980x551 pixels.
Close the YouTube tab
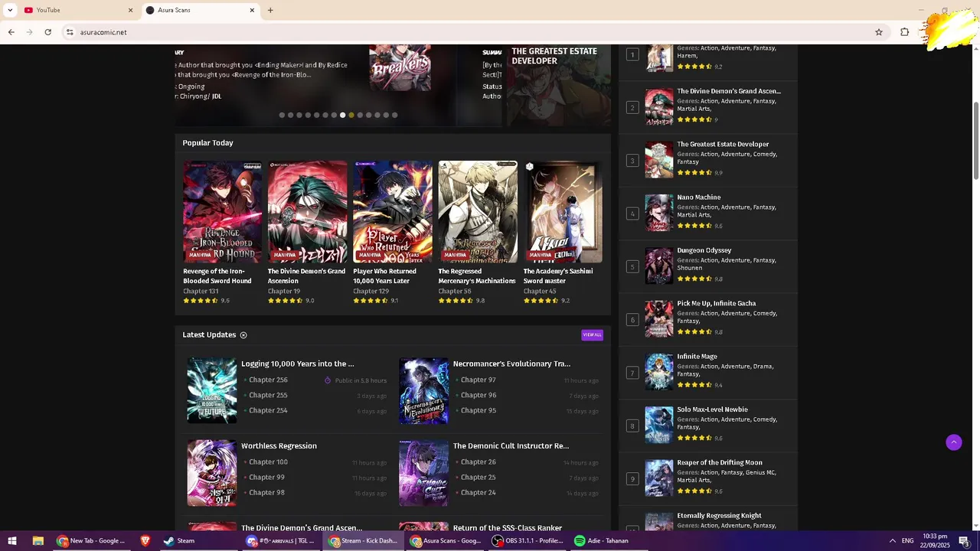pos(130,10)
